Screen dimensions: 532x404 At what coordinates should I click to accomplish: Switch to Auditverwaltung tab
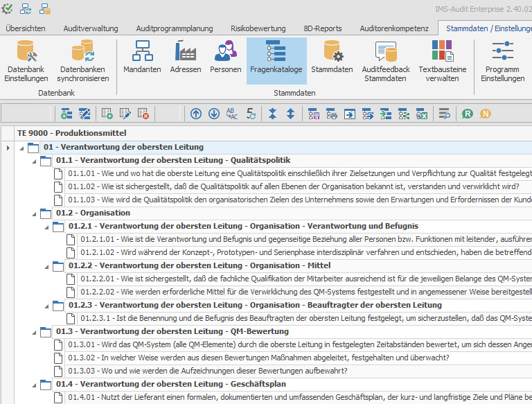[91, 28]
